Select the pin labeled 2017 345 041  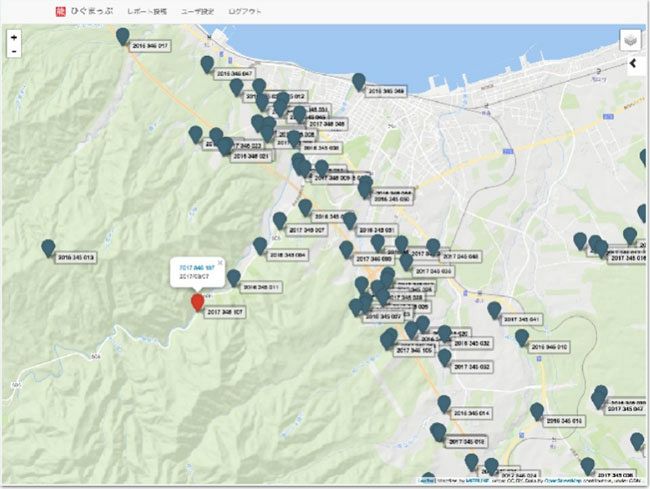494,311
